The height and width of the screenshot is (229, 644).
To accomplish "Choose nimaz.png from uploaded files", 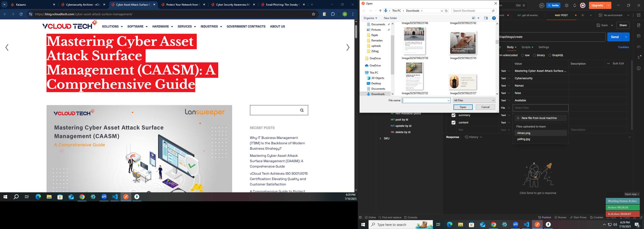I will click(540, 133).
